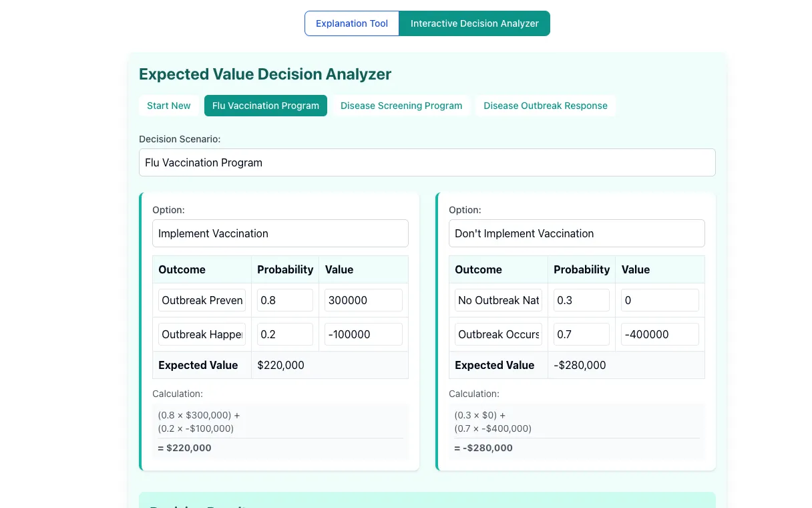Click the Expected Value Decision Analyzer heading
The width and height of the screenshot is (812, 508).
(265, 74)
